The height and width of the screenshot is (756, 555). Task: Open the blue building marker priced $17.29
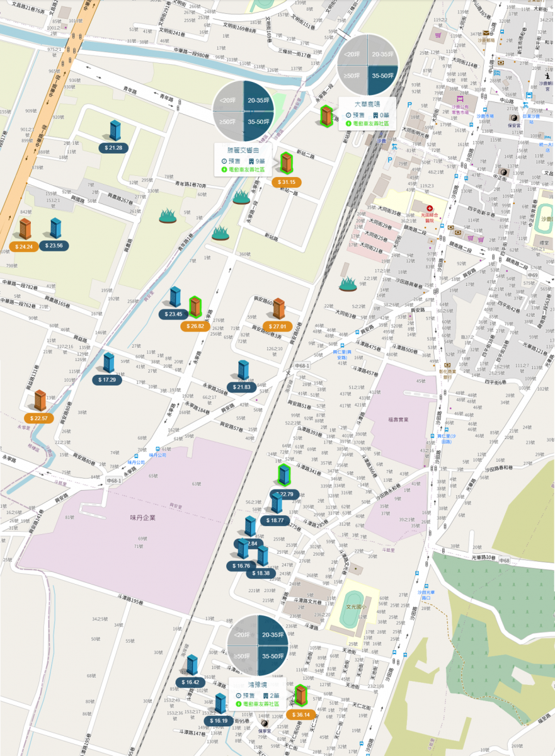(108, 363)
